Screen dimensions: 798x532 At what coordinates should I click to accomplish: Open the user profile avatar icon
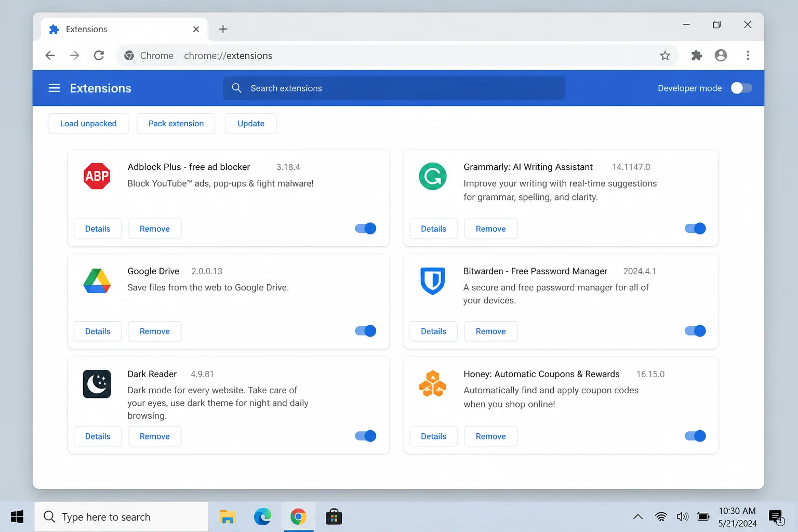(x=721, y=56)
